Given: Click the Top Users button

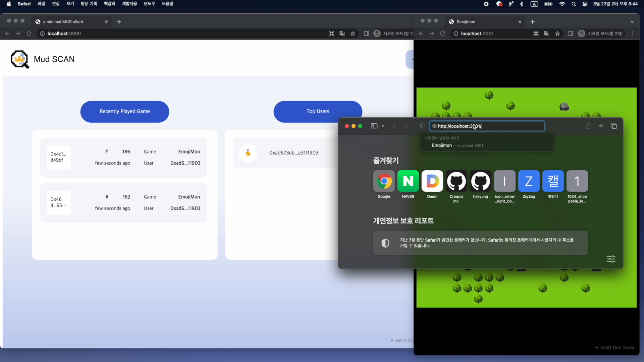Looking at the screenshot, I should click(x=318, y=112).
